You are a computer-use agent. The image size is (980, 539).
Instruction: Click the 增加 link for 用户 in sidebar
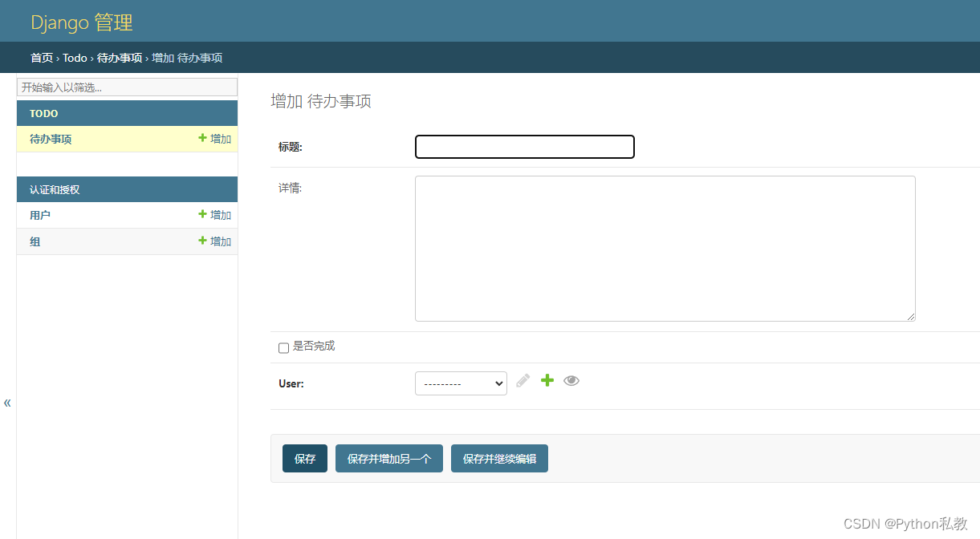(215, 215)
